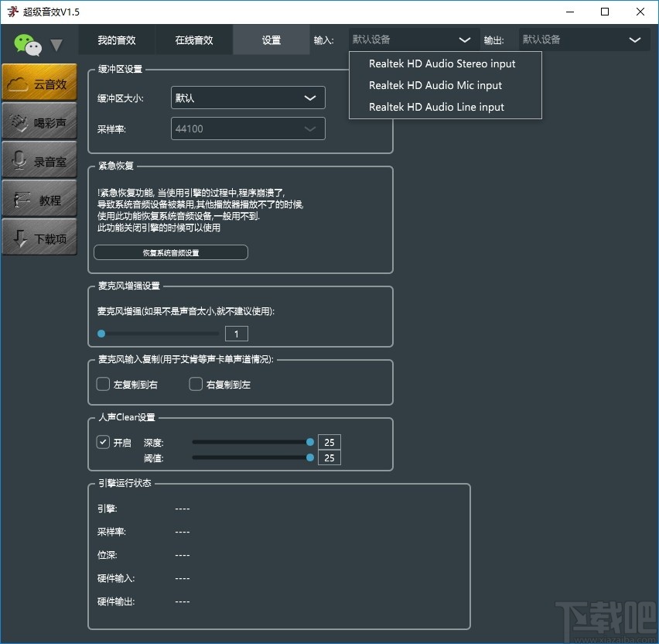Enable the 右复制到左 checkbox
The image size is (659, 644).
coord(195,383)
